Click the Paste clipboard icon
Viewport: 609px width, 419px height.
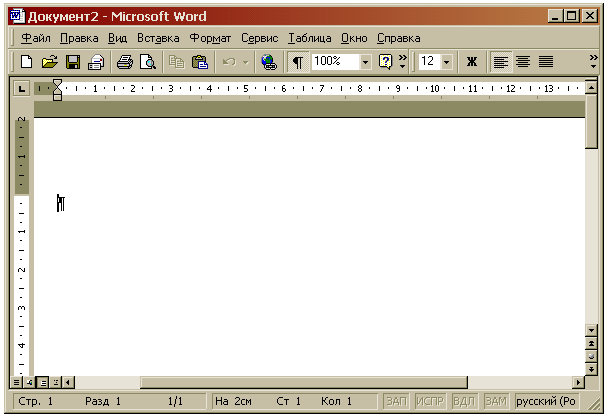(200, 62)
